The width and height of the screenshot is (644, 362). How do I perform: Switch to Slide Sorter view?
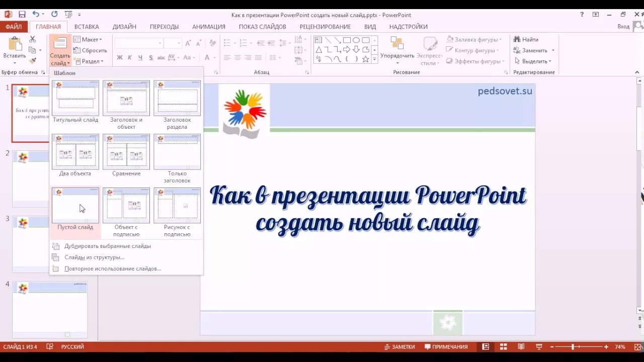[x=503, y=347]
